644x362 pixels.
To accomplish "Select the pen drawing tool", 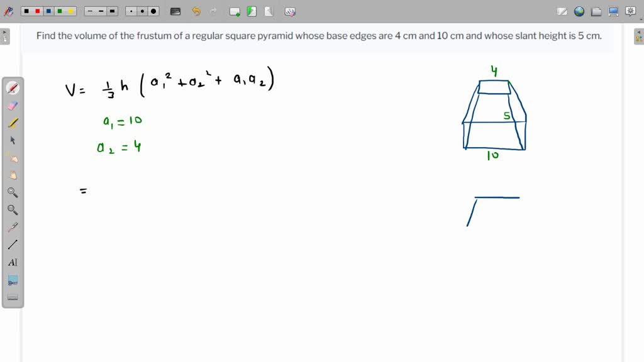I will pyautogui.click(x=12, y=87).
